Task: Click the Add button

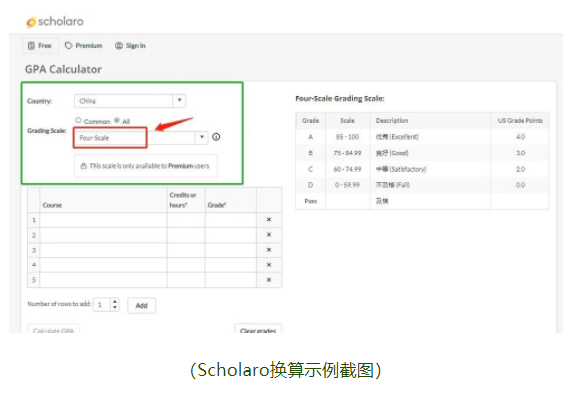Action: coord(142,306)
